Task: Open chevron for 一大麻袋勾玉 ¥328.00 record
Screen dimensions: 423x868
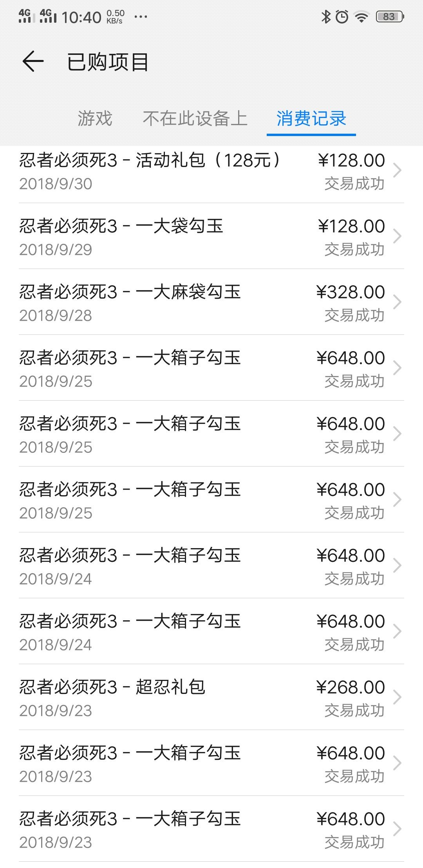Action: [x=397, y=302]
